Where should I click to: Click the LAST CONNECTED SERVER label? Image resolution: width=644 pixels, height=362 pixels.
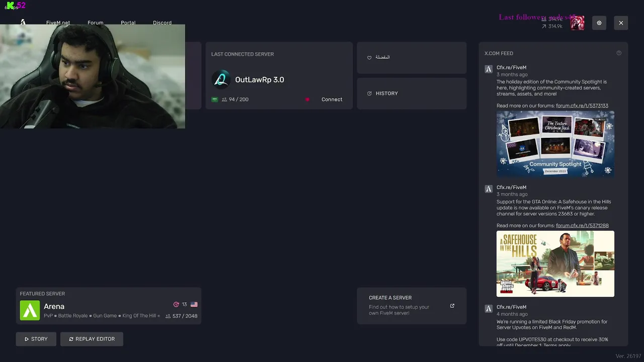[x=243, y=54]
